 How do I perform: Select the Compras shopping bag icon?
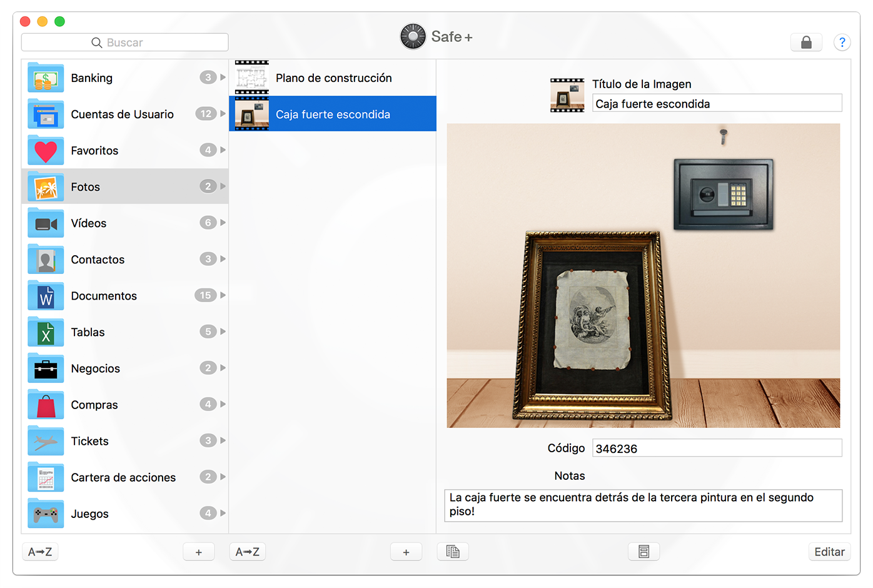46,404
